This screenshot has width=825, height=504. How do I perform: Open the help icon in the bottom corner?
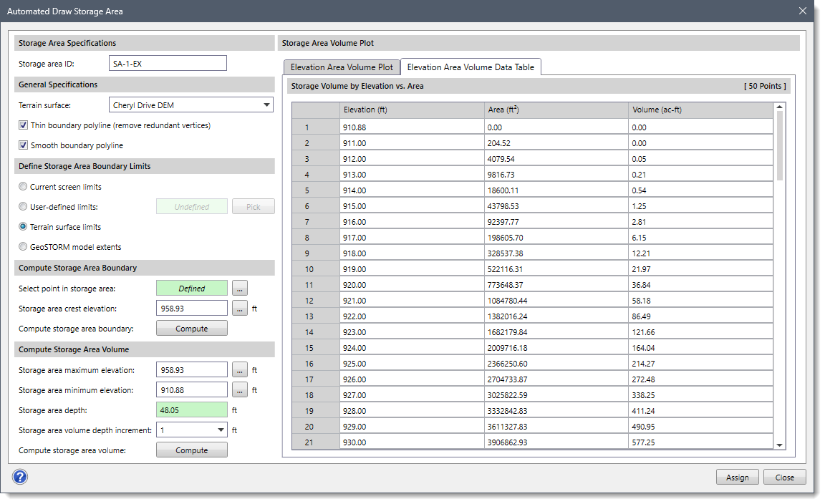click(19, 477)
